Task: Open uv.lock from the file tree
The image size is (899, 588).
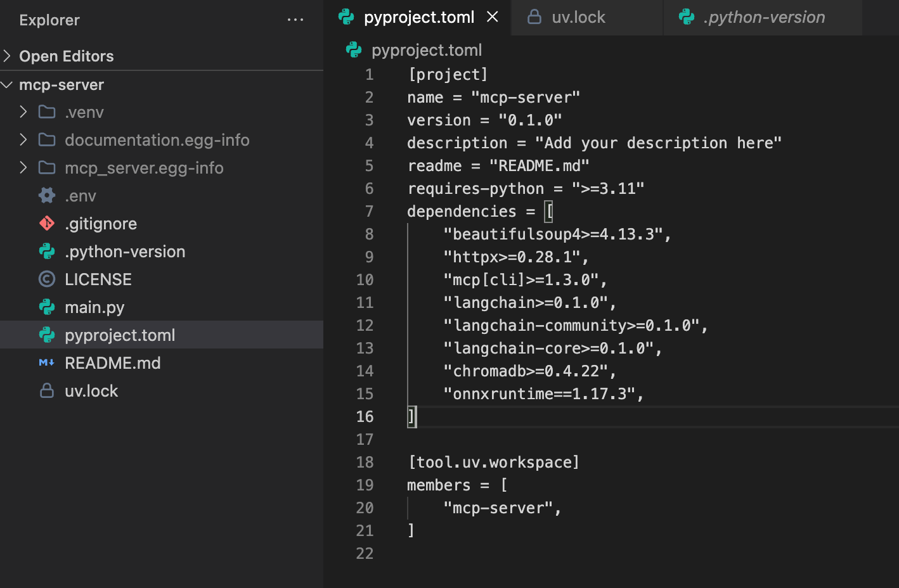Action: (x=162, y=390)
